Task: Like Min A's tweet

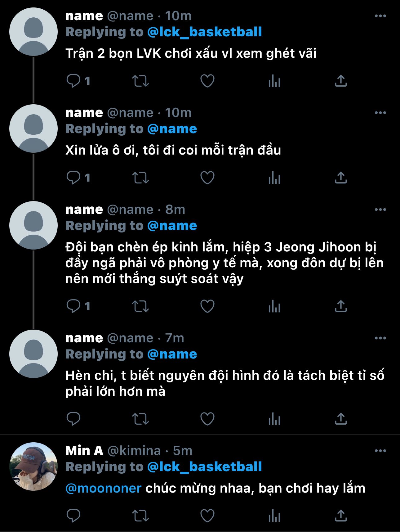Action: tap(207, 516)
